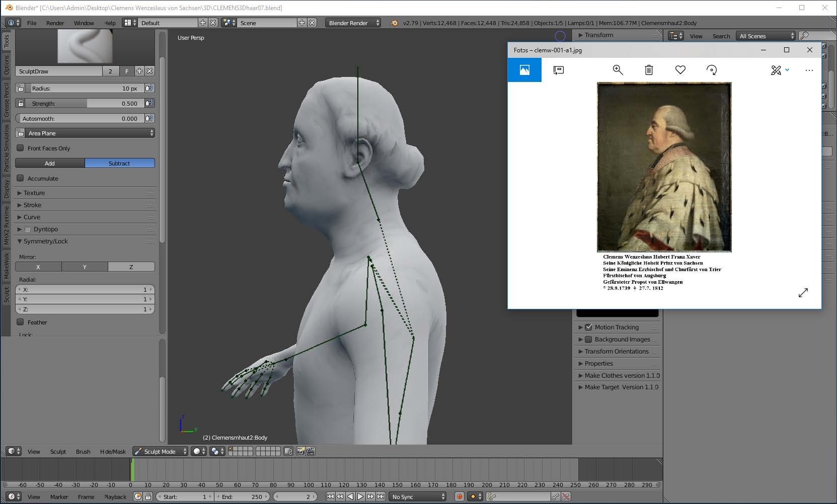837x504 pixels.
Task: Enable the Background Images checkbox
Action: (x=588, y=339)
